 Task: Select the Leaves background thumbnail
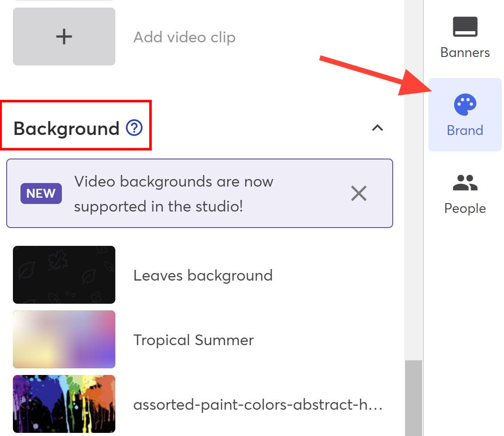[x=64, y=275]
